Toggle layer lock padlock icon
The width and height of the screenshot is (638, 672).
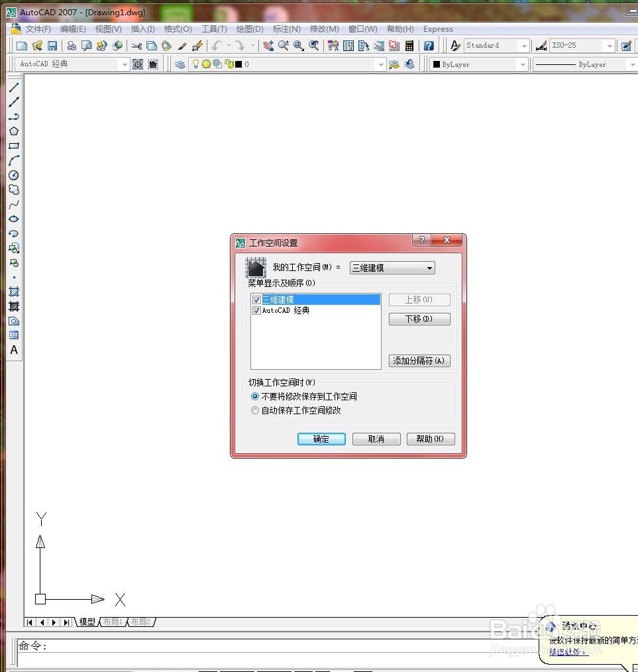[229, 64]
